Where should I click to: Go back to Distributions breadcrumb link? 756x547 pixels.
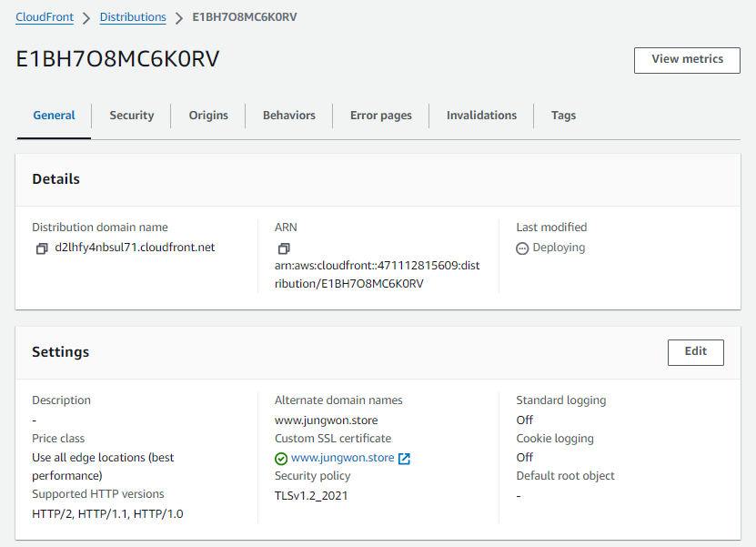[133, 17]
